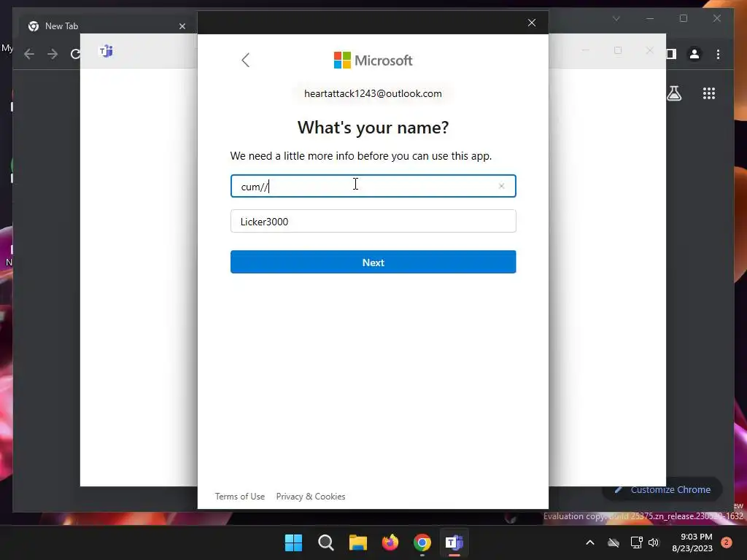Open Chrome Labs flask icon
The image size is (747, 560).
pyautogui.click(x=674, y=93)
